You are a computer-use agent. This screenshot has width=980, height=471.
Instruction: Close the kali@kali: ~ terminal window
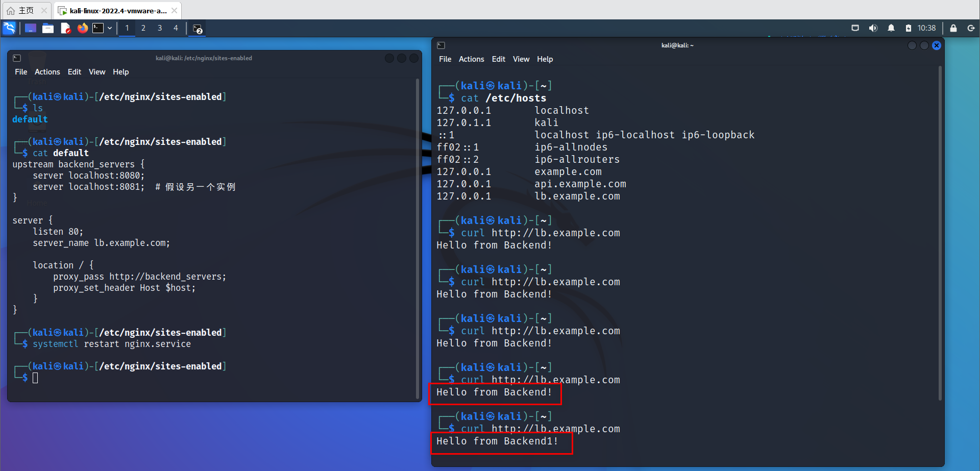(937, 45)
